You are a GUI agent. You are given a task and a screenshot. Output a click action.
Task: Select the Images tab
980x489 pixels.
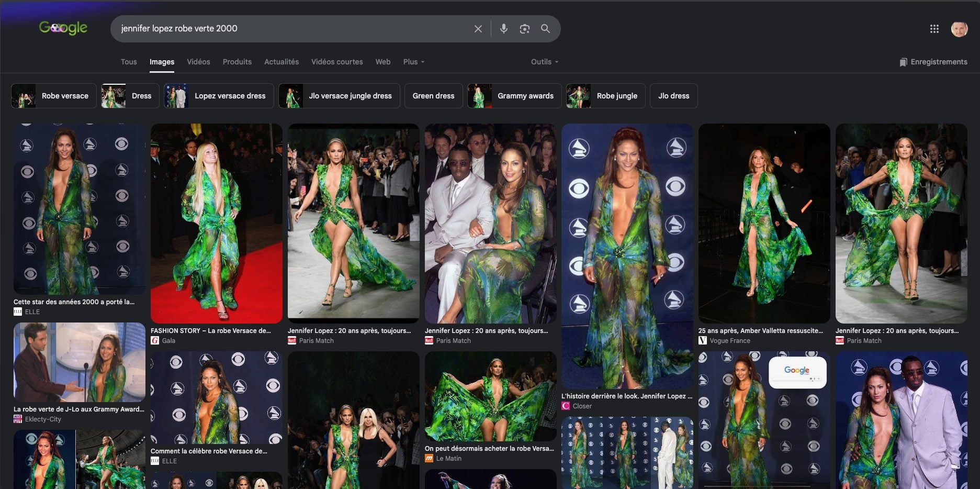click(162, 62)
